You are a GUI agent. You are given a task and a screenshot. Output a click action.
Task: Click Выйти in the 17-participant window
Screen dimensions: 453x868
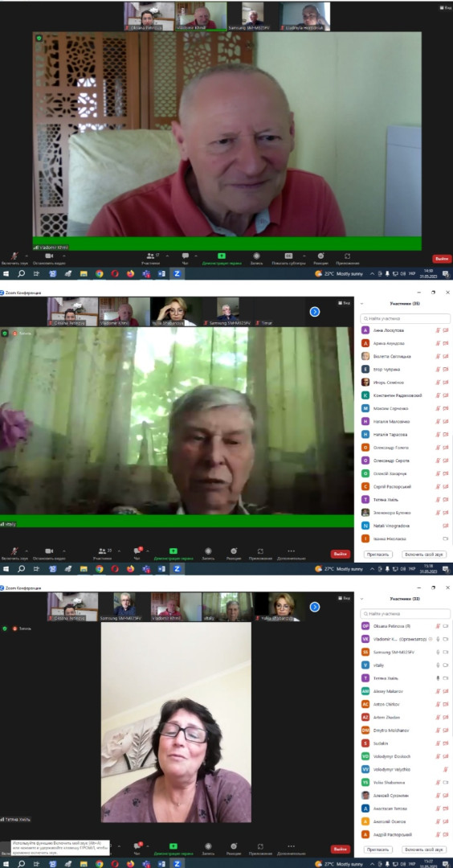[x=442, y=259]
